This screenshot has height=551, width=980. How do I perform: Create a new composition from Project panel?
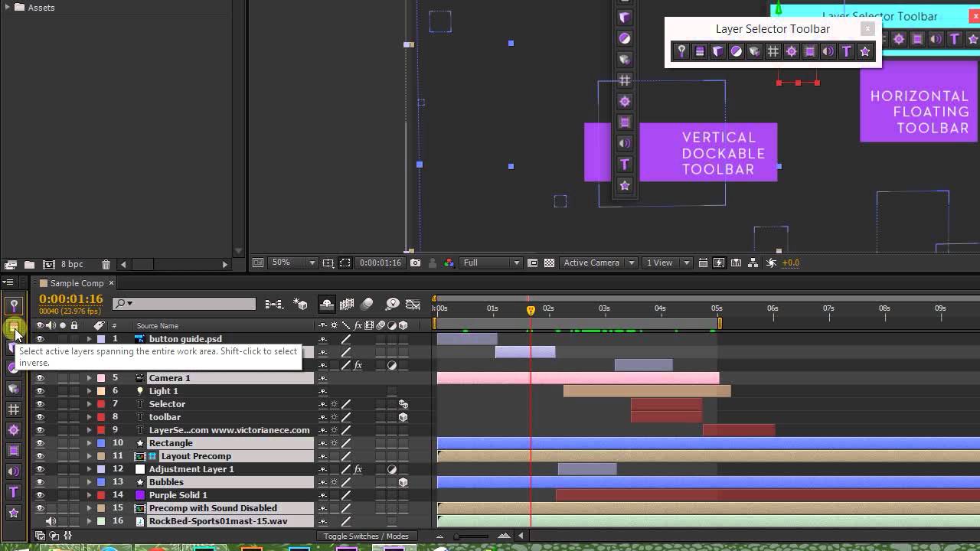(x=48, y=264)
